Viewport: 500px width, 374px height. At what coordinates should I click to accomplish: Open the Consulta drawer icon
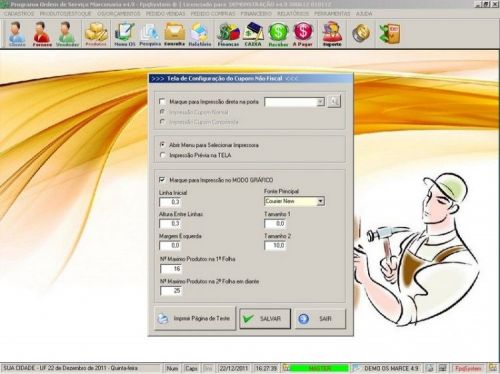pos(175,34)
